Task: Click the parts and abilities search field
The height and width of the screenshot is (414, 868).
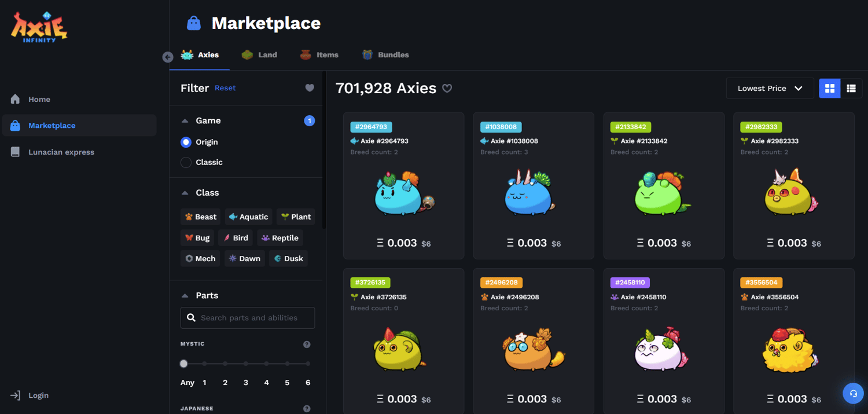Action: click(x=248, y=317)
